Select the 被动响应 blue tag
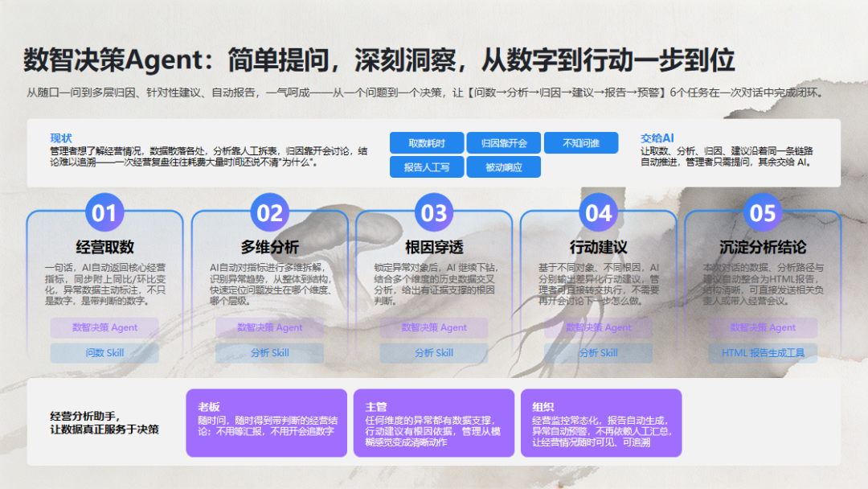Screen dimensions: 868x489 tap(504, 166)
